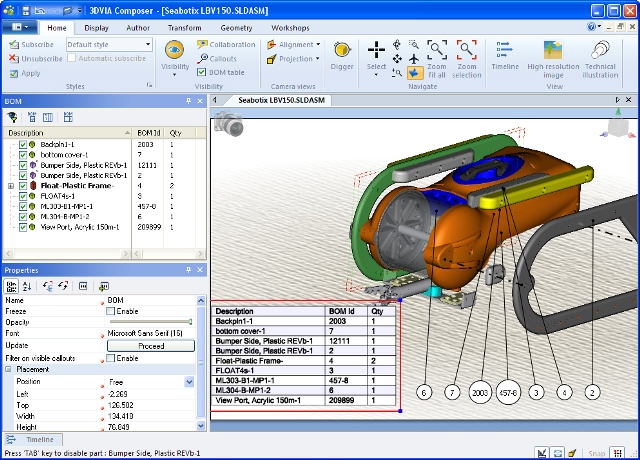Open the Geometry ribbon tab
The image size is (640, 460).
tap(236, 28)
